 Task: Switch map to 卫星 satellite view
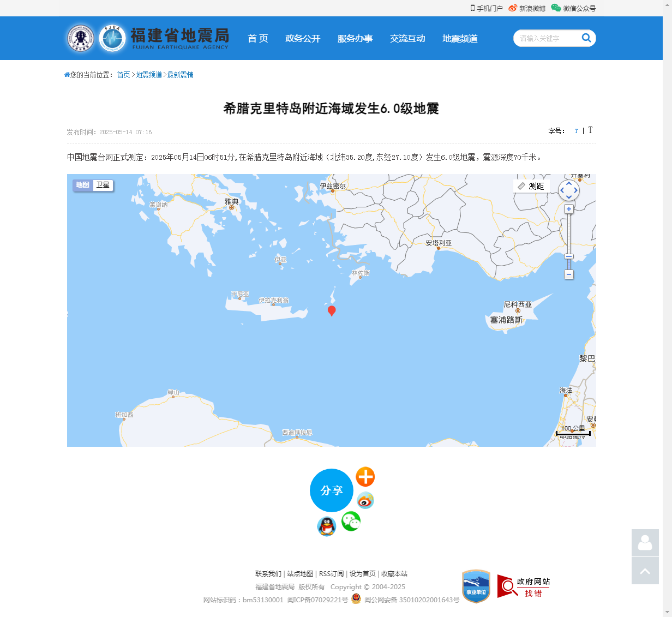click(103, 185)
